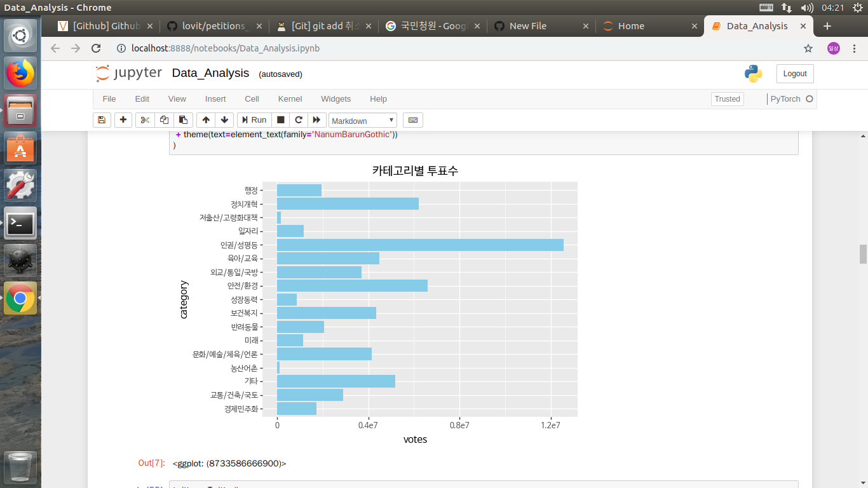
Task: Paste cell below using paste icon
Action: pyautogui.click(x=183, y=120)
